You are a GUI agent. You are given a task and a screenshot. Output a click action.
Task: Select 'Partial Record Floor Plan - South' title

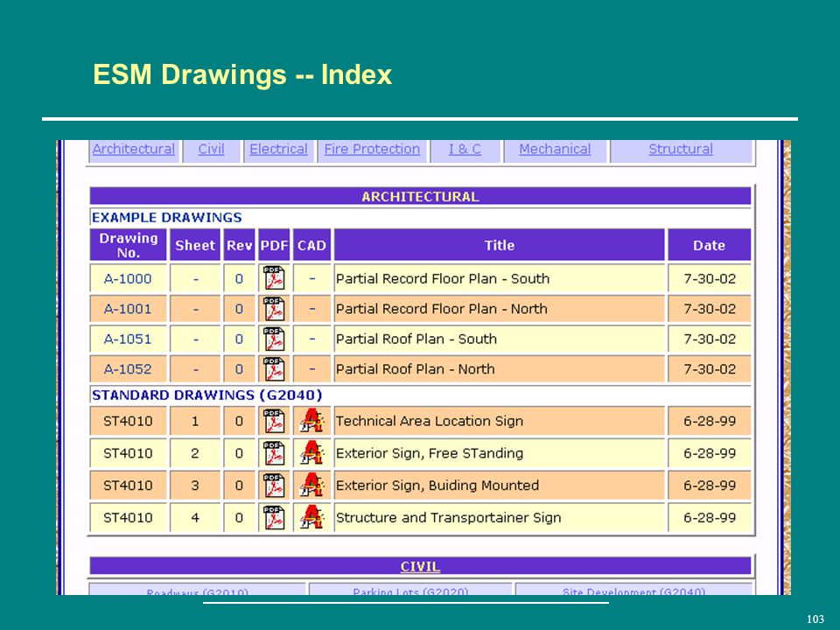[x=443, y=278]
